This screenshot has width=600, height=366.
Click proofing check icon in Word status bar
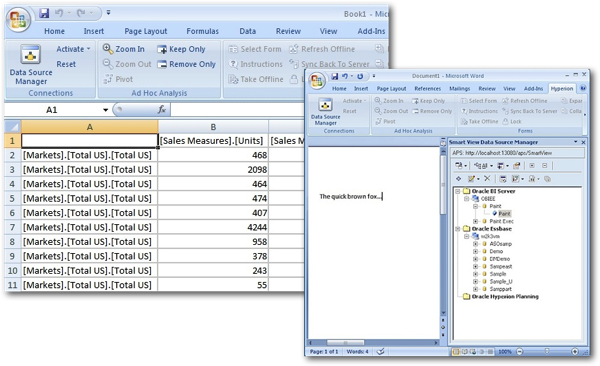coord(381,351)
